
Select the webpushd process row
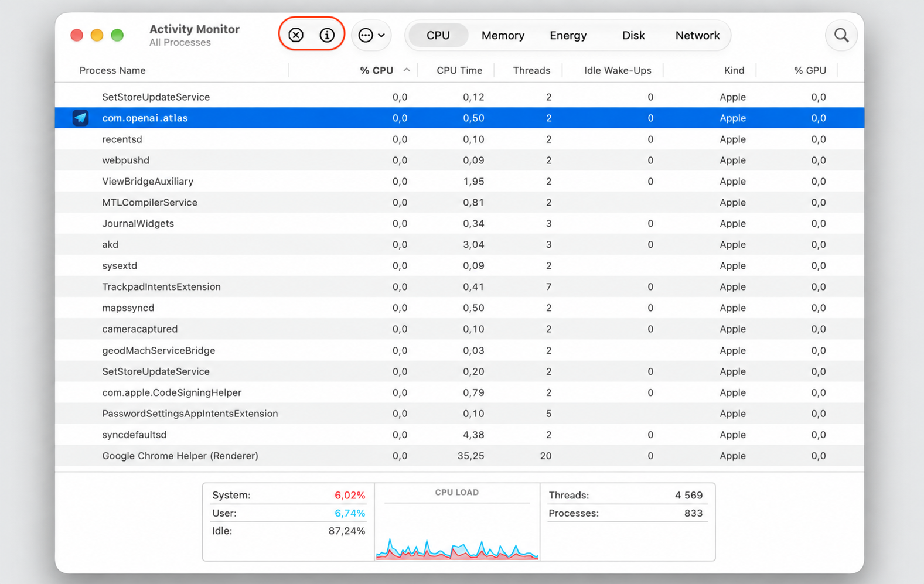coord(459,160)
